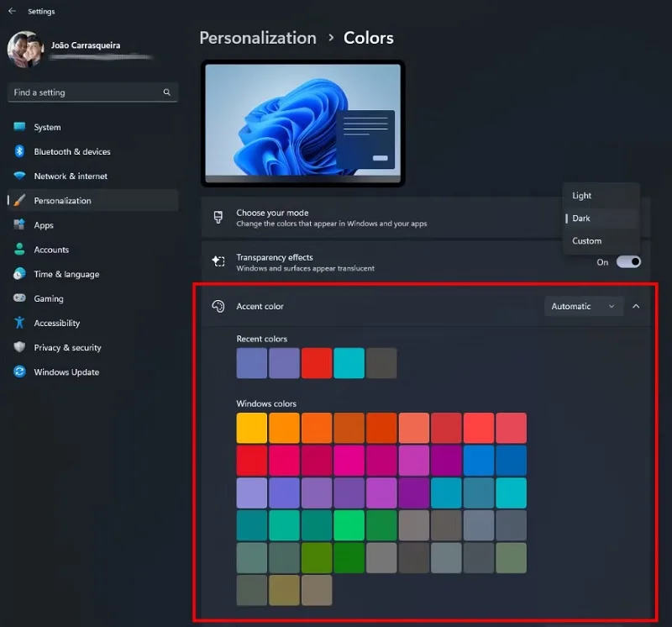Choose the yellow gold Windows color
Screen dimensions: 672x627
pyautogui.click(x=251, y=428)
